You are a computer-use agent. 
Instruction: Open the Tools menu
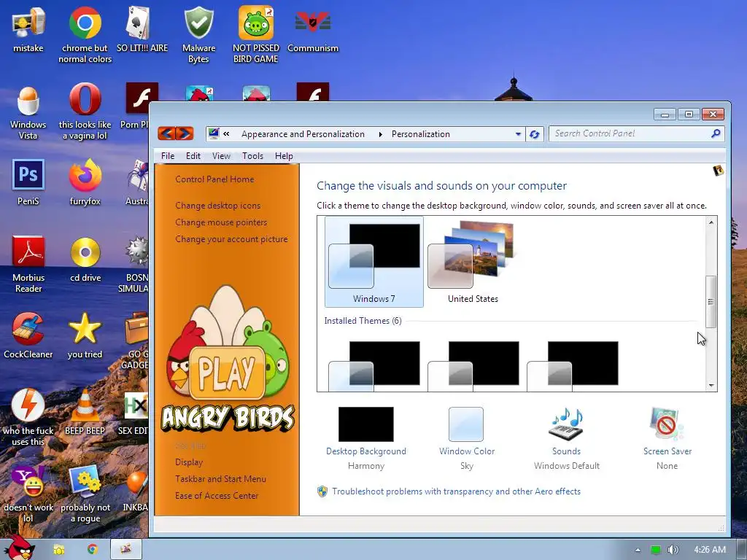tap(252, 156)
